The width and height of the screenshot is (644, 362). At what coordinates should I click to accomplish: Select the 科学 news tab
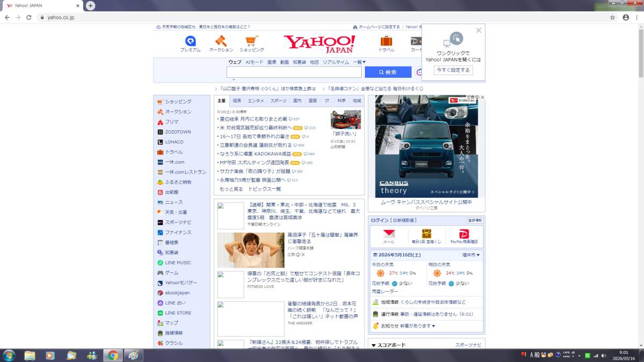pyautogui.click(x=342, y=101)
